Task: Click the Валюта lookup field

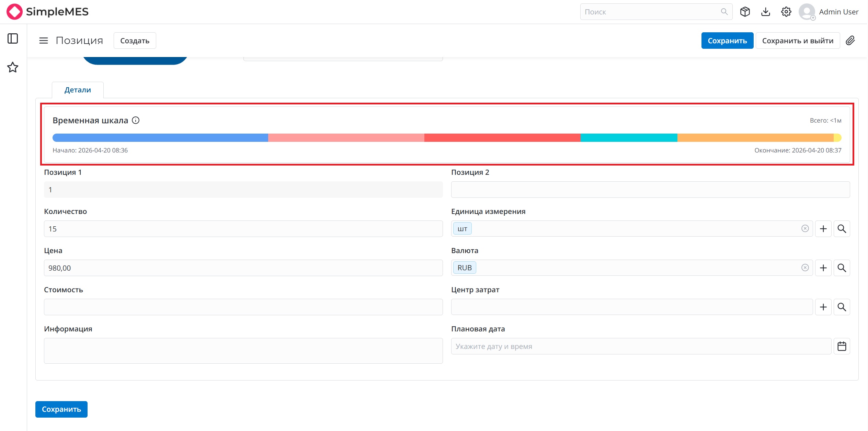Action: [x=632, y=268]
